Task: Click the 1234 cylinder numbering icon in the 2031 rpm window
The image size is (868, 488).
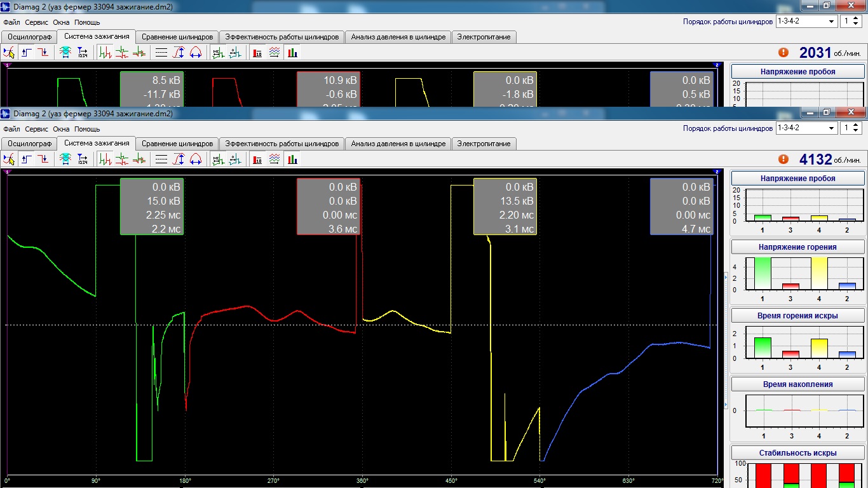Action: (83, 52)
